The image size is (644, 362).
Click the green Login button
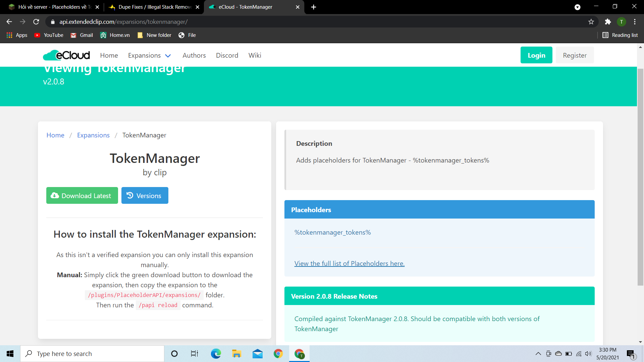pyautogui.click(x=536, y=55)
